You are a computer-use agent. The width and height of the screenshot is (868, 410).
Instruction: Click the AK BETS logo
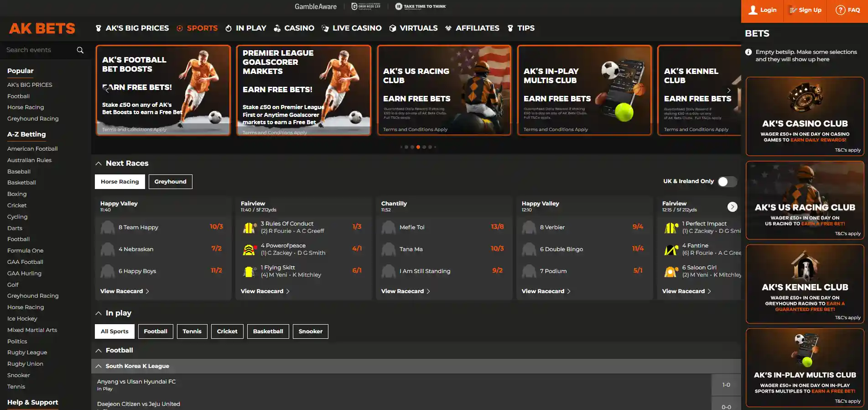click(42, 28)
